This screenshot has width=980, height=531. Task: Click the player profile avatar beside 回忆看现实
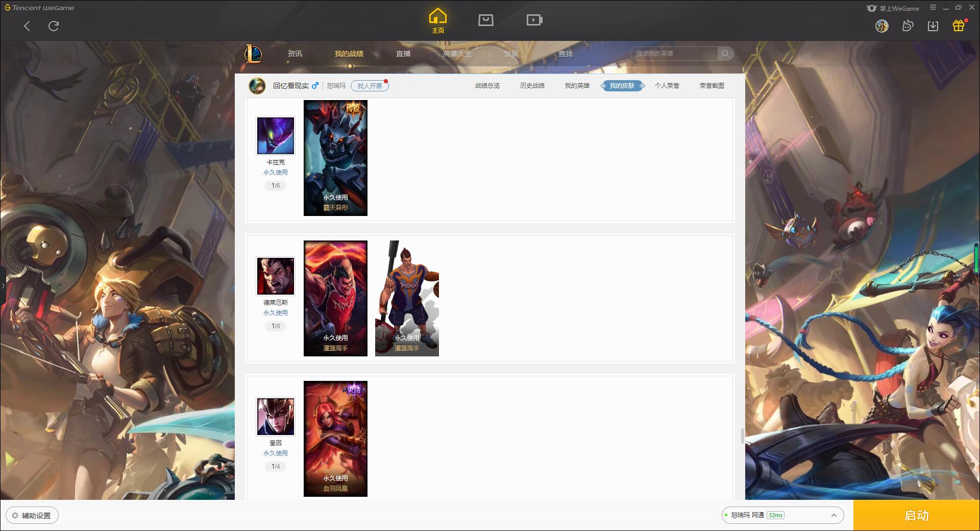pyautogui.click(x=257, y=86)
